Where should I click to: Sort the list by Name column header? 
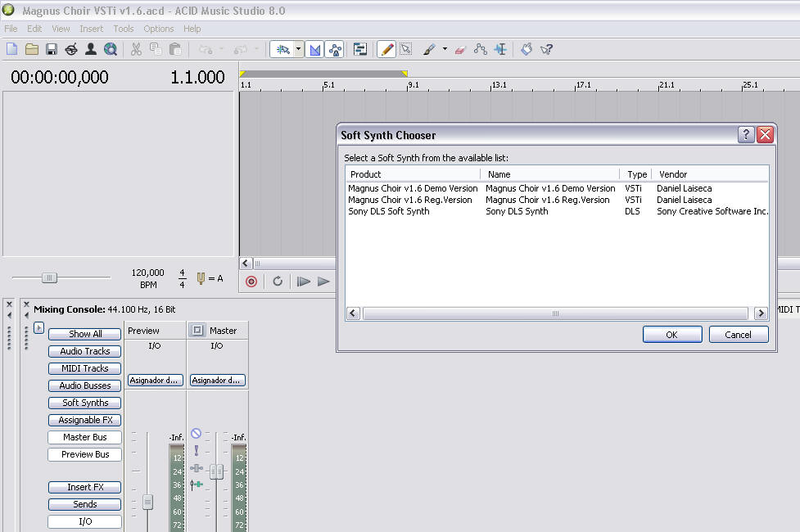(550, 174)
